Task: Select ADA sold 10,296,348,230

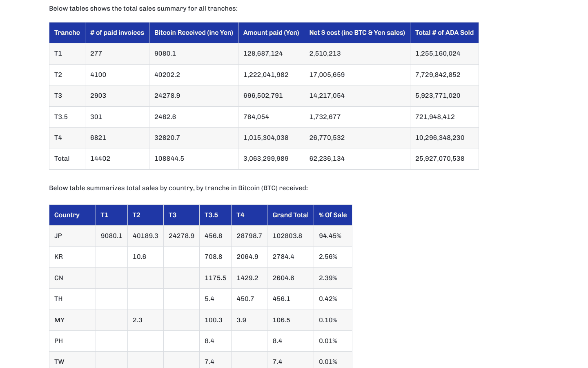Action: [440, 138]
